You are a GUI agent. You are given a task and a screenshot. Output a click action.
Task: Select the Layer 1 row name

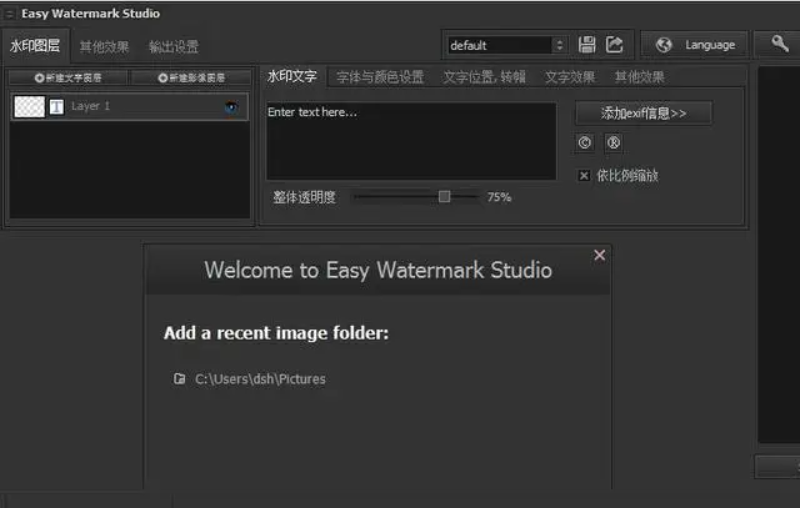click(90, 106)
